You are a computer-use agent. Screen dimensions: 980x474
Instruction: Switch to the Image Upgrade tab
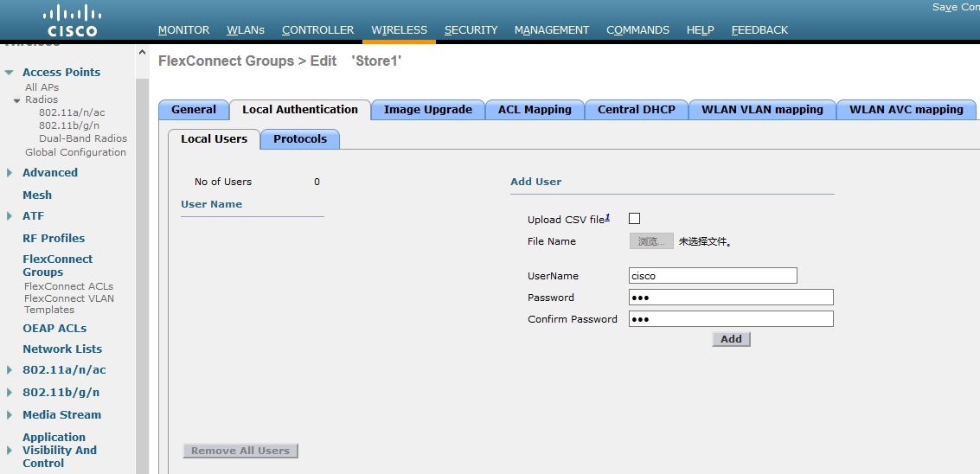(x=428, y=110)
